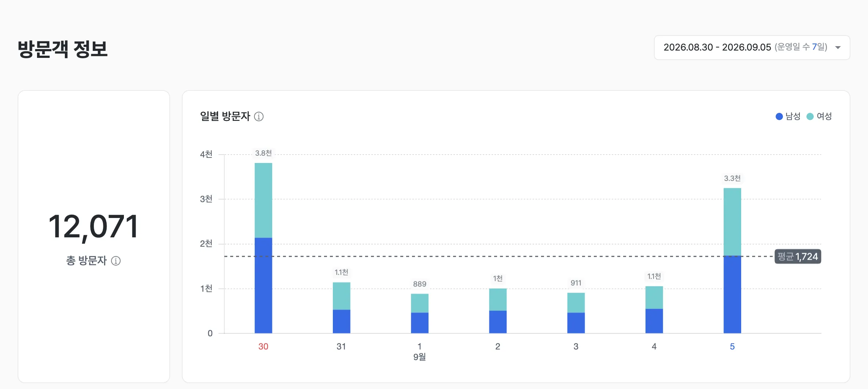Click the 4천 y-axis label
The width and height of the screenshot is (868, 389).
(x=206, y=154)
